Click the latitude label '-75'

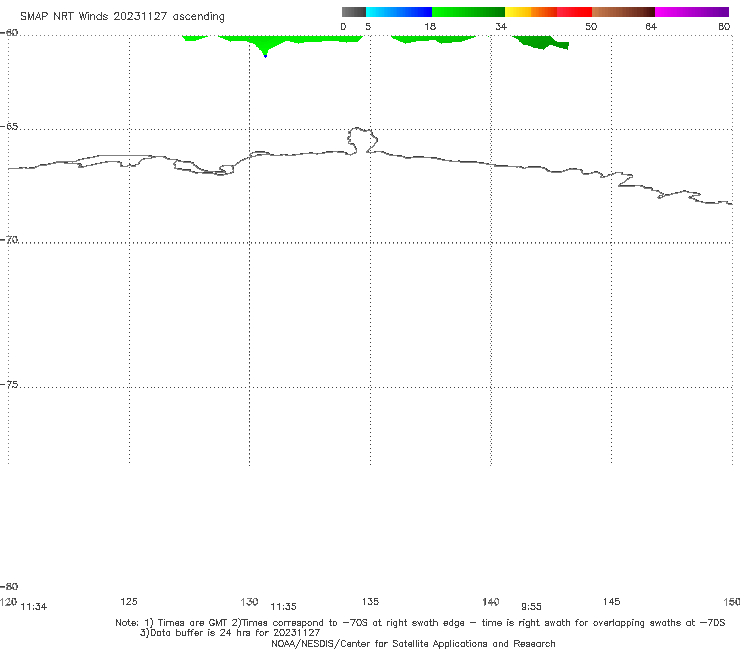(x=9, y=385)
